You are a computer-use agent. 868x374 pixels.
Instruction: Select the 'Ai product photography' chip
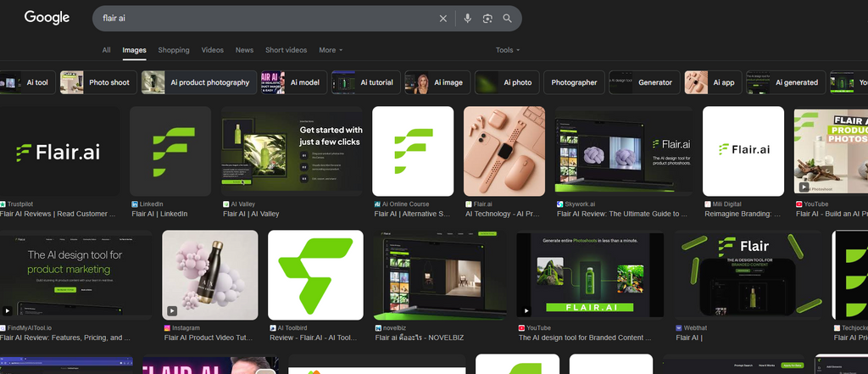[199, 82]
